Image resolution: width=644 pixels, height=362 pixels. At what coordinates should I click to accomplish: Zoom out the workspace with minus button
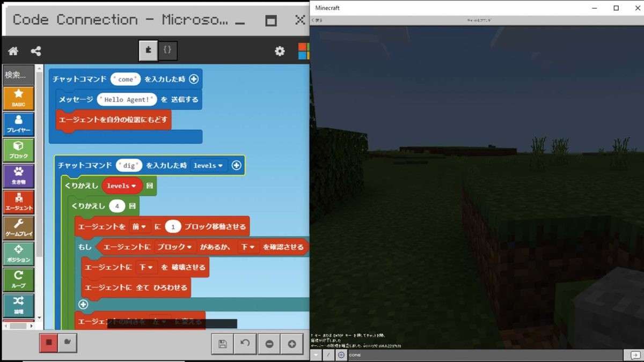pyautogui.click(x=269, y=344)
